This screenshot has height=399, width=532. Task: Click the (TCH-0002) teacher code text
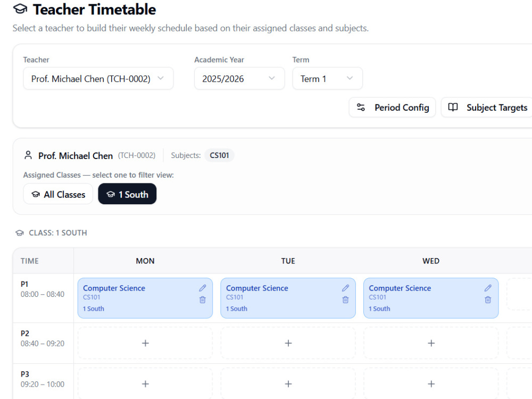pos(137,155)
